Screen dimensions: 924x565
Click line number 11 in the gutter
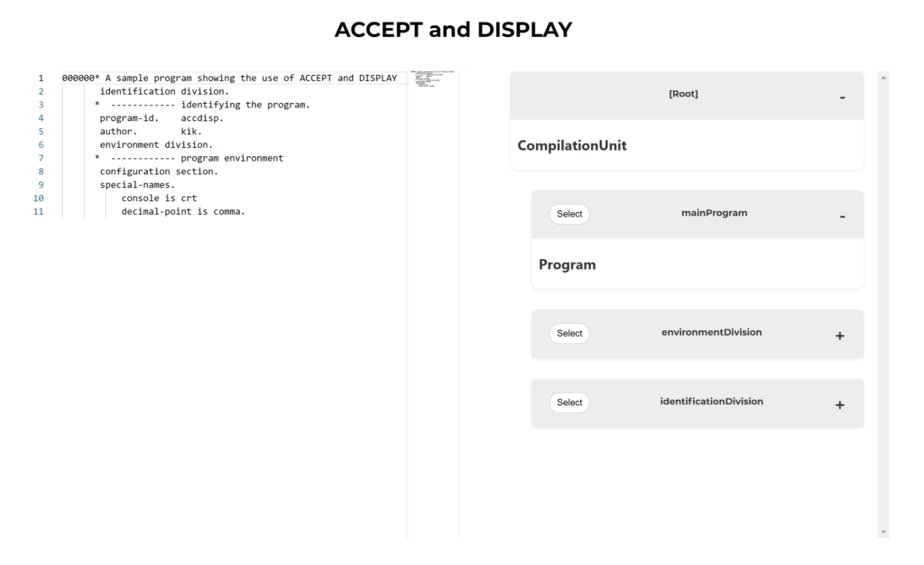pos(38,212)
